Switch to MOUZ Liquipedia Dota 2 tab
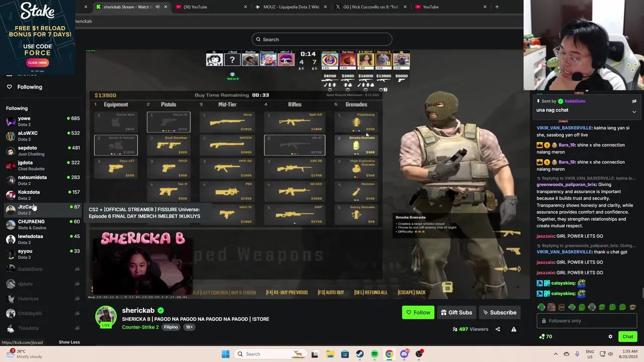The height and width of the screenshot is (362, 644). click(x=291, y=7)
